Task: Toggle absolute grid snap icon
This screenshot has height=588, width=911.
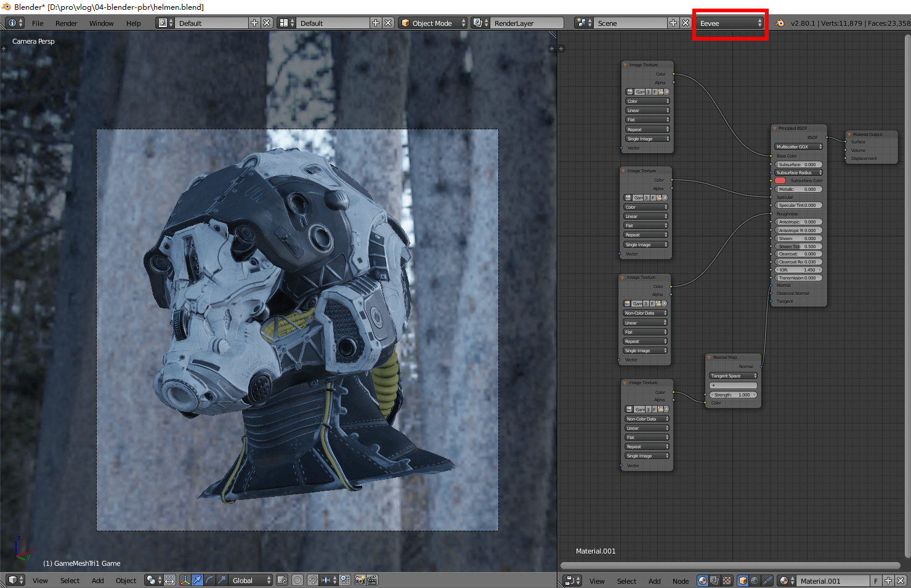Action: click(x=345, y=580)
